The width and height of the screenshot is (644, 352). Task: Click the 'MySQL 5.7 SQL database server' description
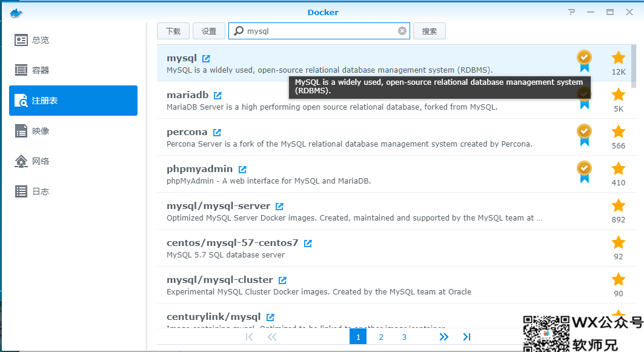tap(225, 255)
